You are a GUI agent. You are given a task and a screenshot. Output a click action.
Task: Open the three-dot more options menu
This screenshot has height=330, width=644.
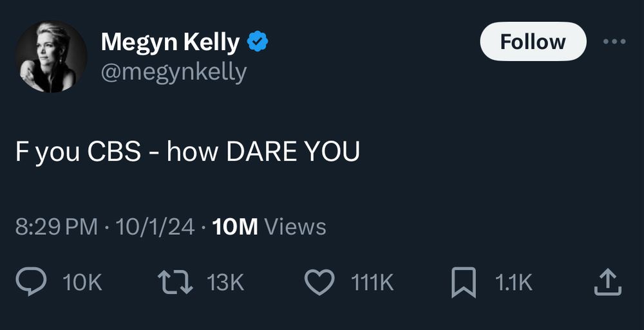(x=614, y=41)
